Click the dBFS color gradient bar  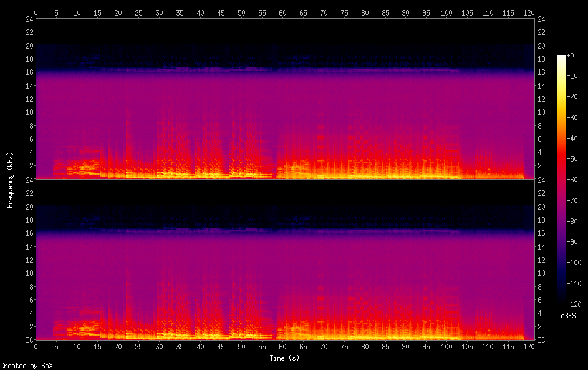pyautogui.click(x=561, y=179)
